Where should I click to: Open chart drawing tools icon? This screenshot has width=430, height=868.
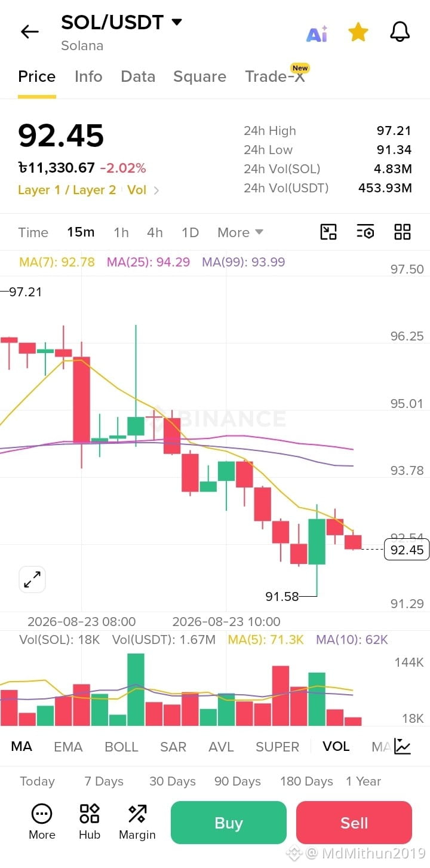click(x=328, y=232)
